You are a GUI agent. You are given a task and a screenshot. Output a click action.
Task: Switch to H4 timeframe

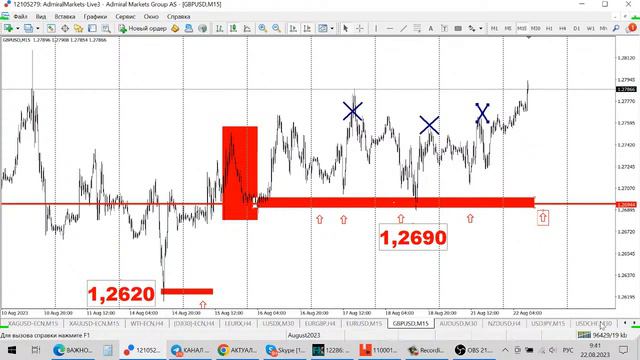(562, 28)
